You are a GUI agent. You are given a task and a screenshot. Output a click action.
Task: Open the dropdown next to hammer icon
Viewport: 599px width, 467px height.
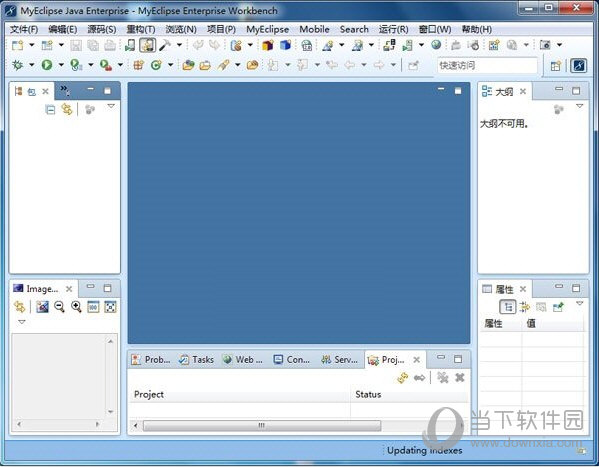pos(179,45)
